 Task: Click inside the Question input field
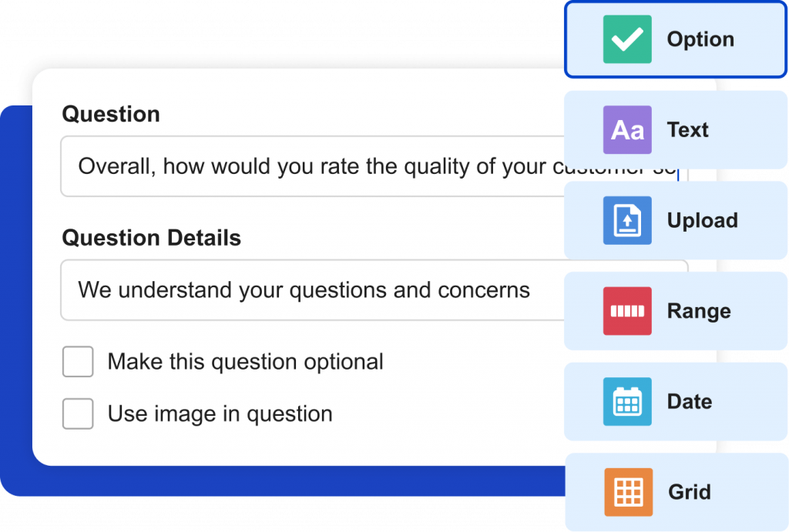(x=374, y=166)
